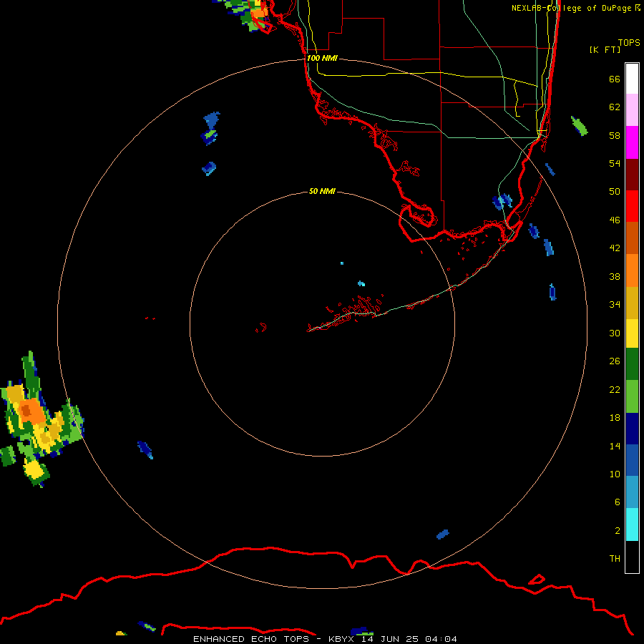Select the burnt orange legend swatch
Image resolution: width=644 pixels, height=644 pixels.
(632, 238)
